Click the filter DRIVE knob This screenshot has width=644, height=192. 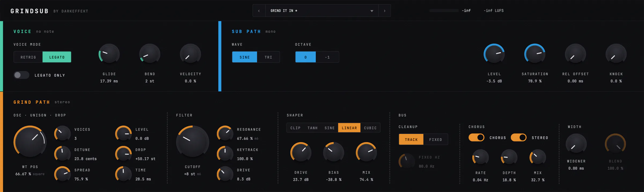click(x=225, y=174)
